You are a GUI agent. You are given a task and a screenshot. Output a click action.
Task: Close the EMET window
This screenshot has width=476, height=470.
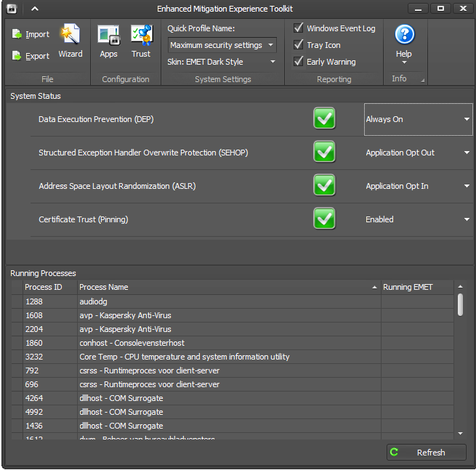click(x=463, y=9)
